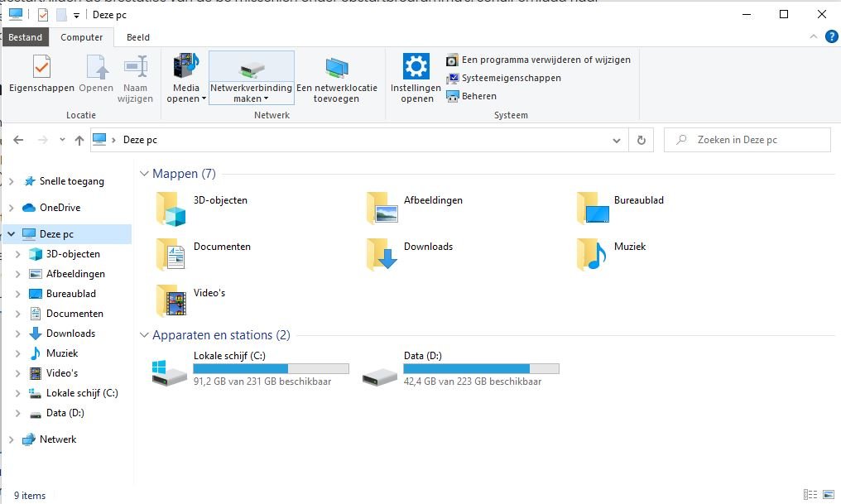This screenshot has height=504, width=841.
Task: Switch to large icons view in status bar
Action: [827, 494]
